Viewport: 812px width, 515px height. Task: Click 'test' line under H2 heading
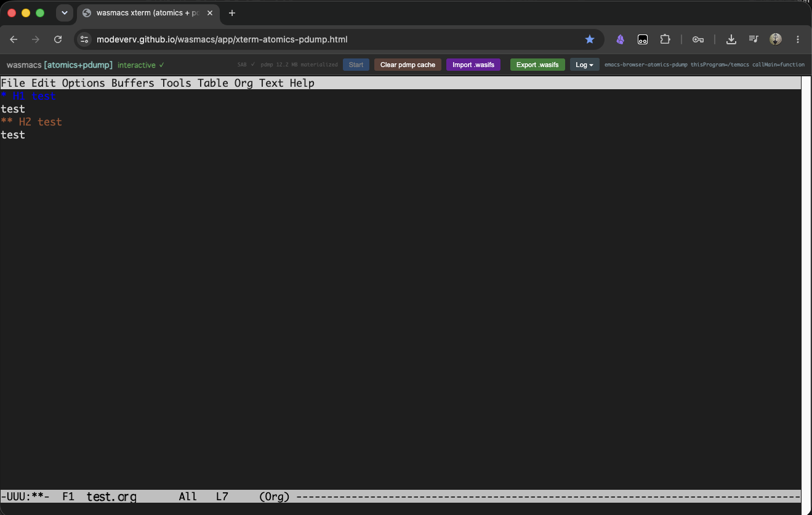tap(13, 135)
